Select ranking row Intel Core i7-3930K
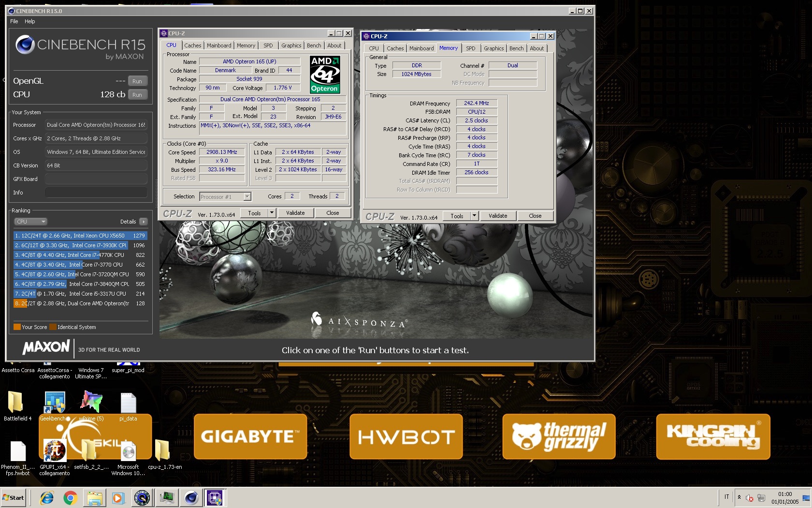 pyautogui.click(x=80, y=245)
